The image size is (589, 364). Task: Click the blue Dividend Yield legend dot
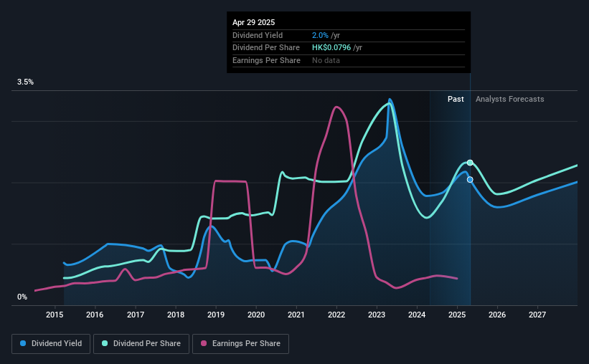pyautogui.click(x=23, y=343)
